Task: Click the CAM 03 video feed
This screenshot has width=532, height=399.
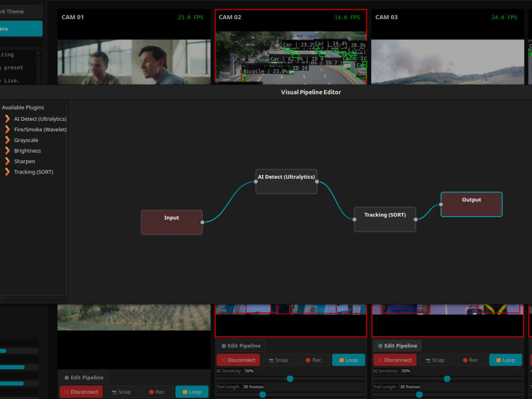Action: pyautogui.click(x=447, y=62)
